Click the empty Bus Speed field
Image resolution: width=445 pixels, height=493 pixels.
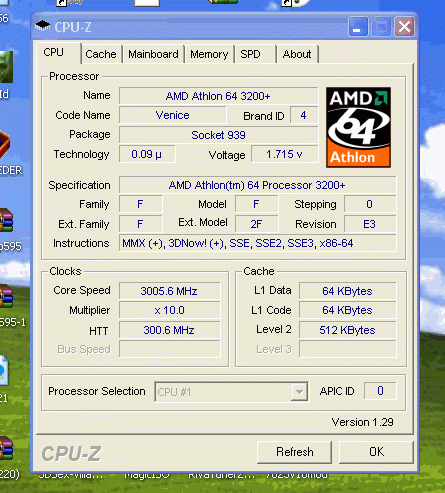[169, 349]
